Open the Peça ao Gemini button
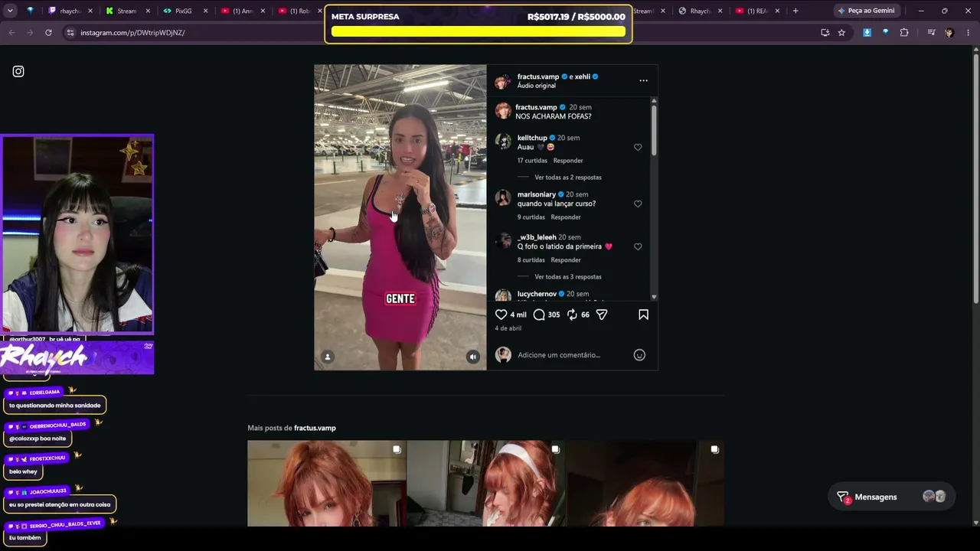The image size is (980, 551). coord(866,11)
